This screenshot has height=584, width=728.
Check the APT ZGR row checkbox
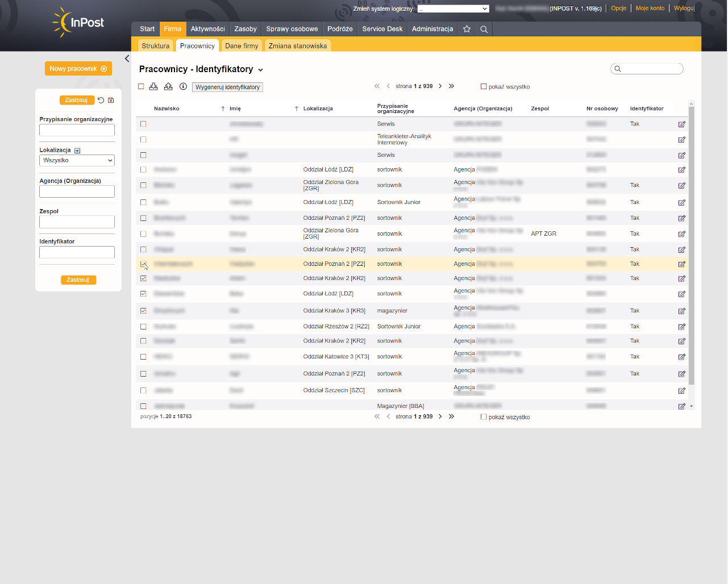pyautogui.click(x=143, y=233)
